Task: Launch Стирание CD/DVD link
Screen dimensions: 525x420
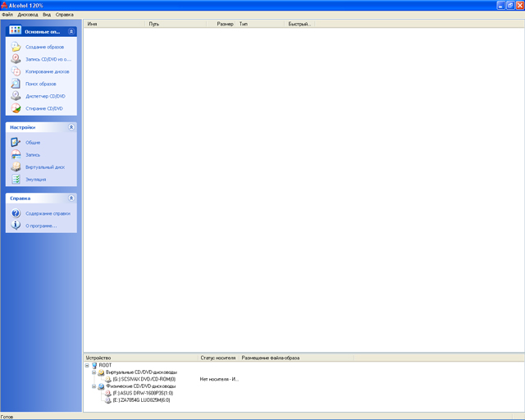Action: coord(43,108)
